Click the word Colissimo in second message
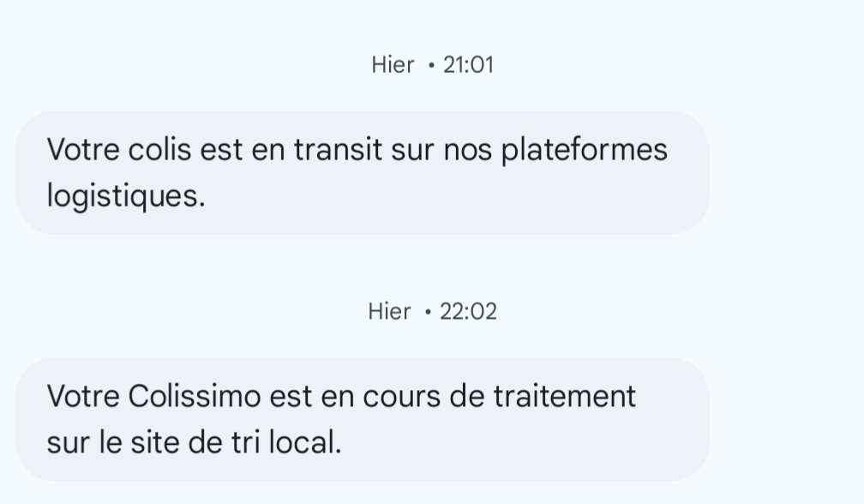 [195, 396]
